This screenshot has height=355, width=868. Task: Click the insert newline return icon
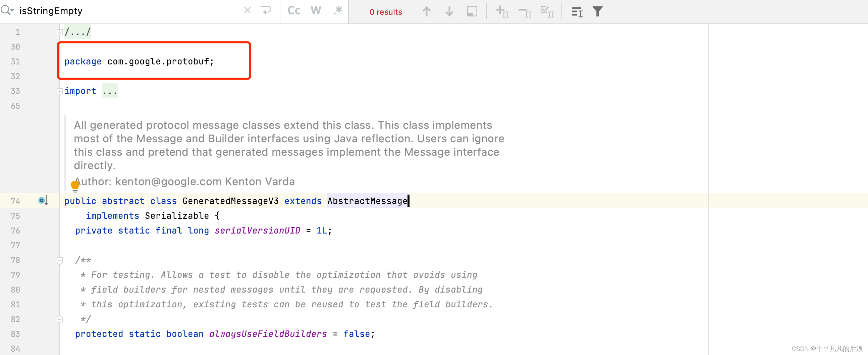coord(267,10)
